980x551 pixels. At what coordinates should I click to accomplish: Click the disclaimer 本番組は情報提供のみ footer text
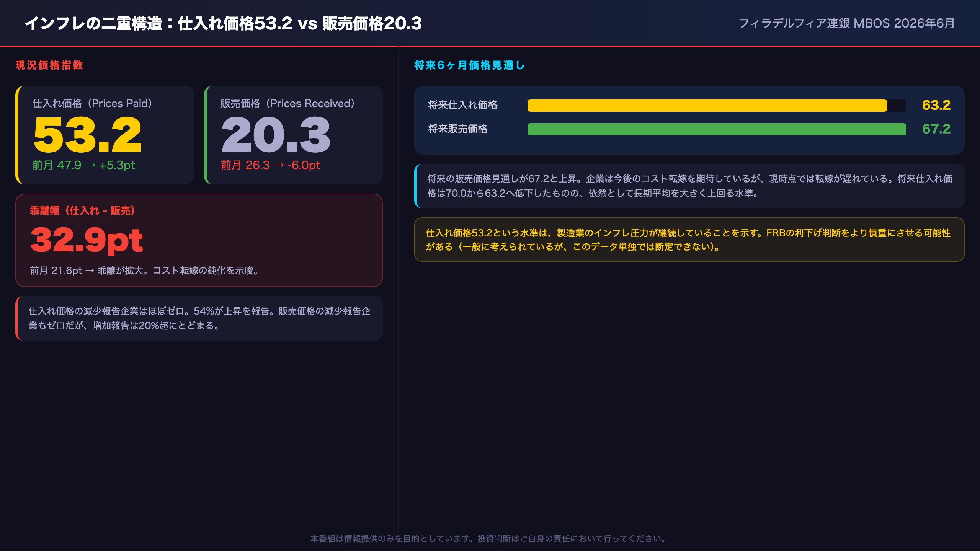490,539
